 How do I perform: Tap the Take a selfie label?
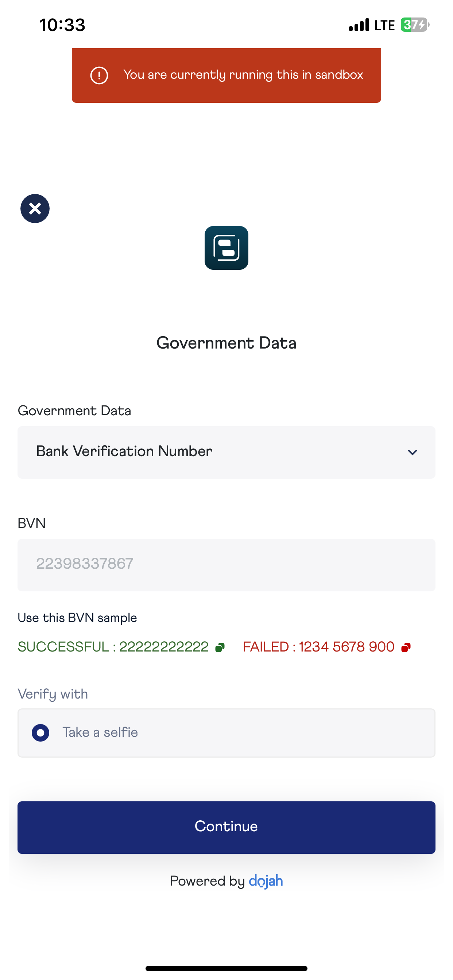[x=100, y=732]
